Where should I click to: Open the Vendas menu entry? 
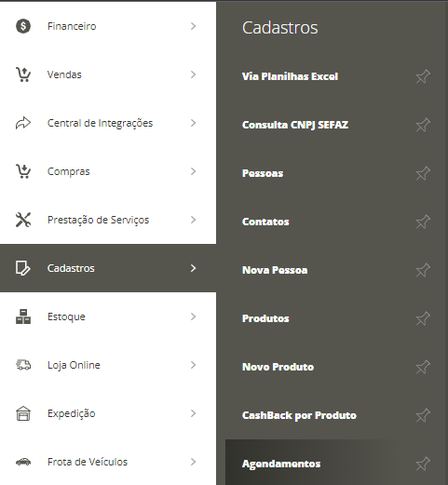pyautogui.click(x=108, y=74)
